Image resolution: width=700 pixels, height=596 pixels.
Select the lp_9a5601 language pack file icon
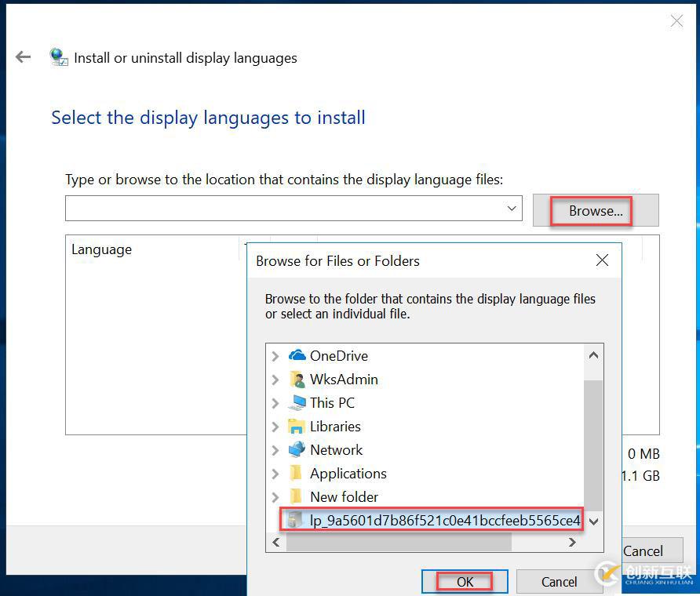[295, 520]
